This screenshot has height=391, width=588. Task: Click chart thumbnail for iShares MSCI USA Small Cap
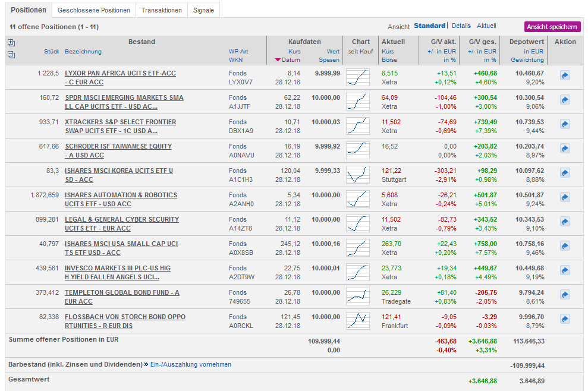tap(358, 248)
